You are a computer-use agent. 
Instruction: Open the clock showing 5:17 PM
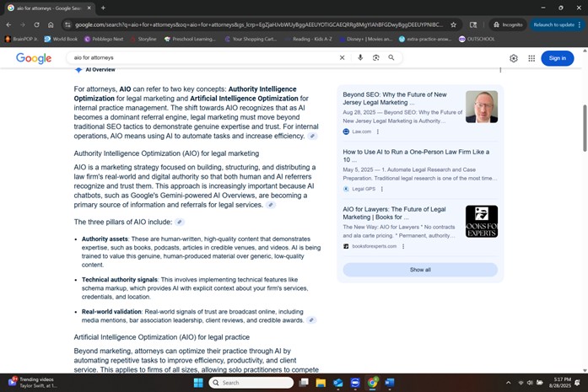(560, 383)
